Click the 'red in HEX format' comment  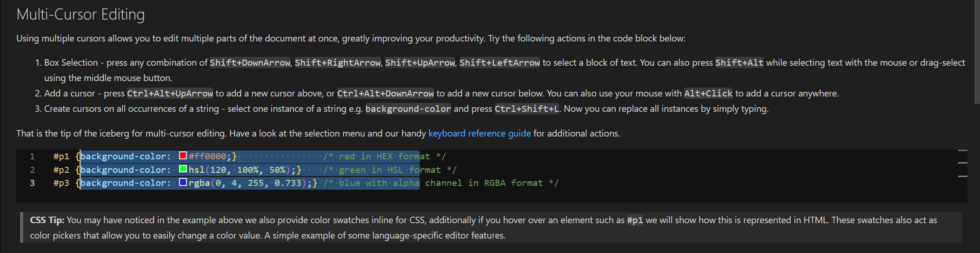tap(384, 157)
